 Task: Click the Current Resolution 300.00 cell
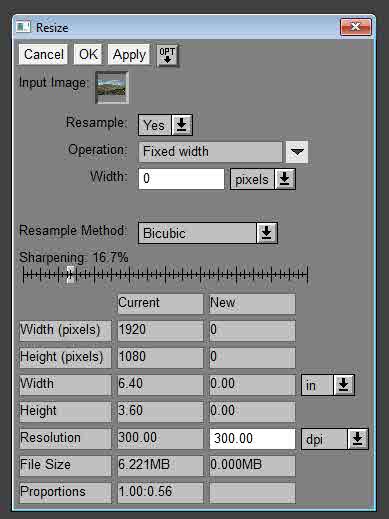pyautogui.click(x=160, y=438)
